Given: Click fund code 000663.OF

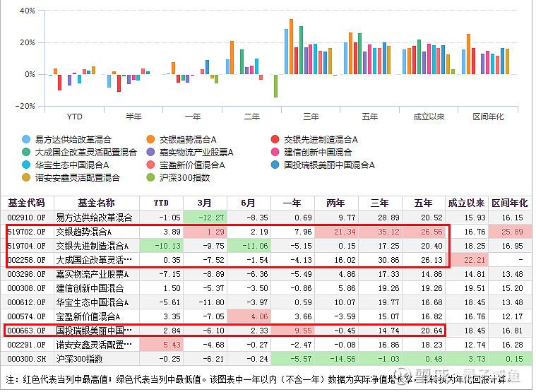Looking at the screenshot, I should pyautogui.click(x=27, y=331).
